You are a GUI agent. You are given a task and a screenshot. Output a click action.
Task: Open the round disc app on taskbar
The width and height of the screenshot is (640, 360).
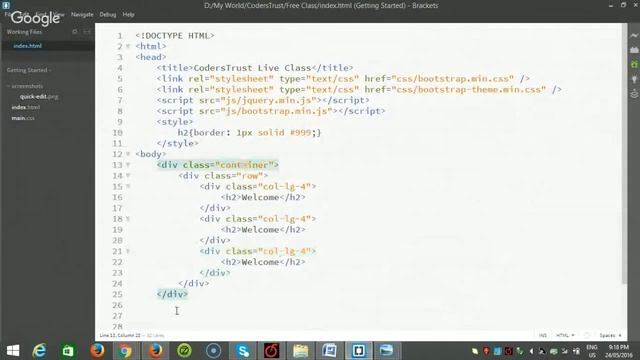click(213, 351)
